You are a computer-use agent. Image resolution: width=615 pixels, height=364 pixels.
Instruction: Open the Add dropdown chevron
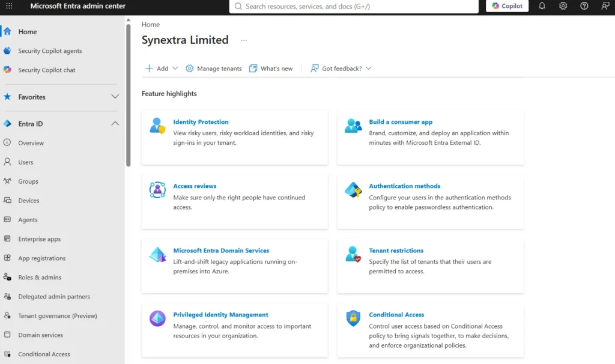pos(175,68)
